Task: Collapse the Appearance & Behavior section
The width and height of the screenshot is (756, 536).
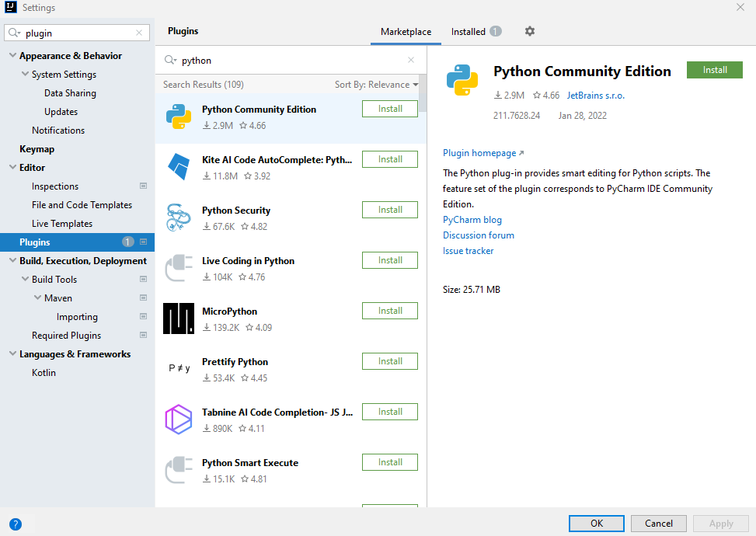Action: click(11, 55)
